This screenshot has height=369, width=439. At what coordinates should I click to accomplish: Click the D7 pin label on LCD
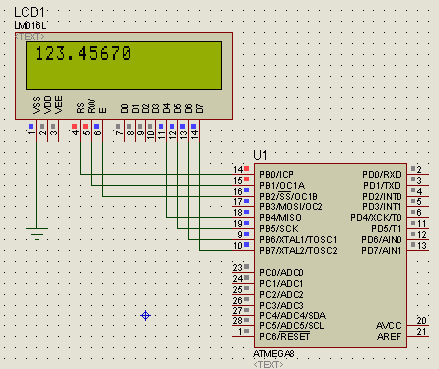[x=199, y=108]
